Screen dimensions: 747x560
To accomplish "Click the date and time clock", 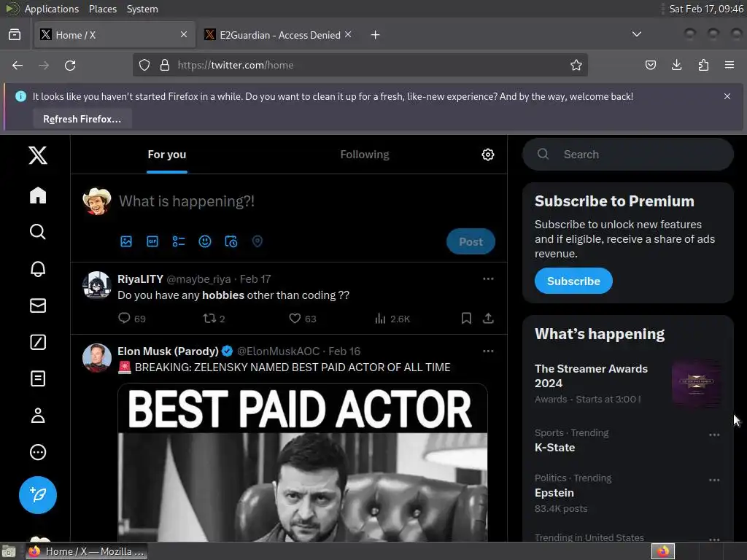I will coord(705,9).
